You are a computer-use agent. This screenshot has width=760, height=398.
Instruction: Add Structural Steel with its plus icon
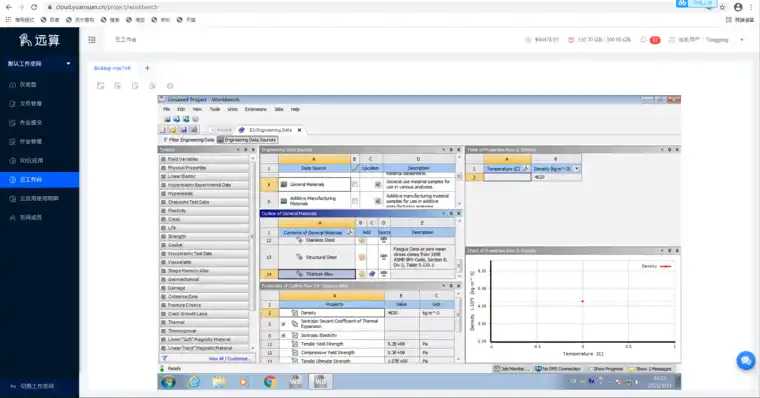pyautogui.click(x=362, y=257)
